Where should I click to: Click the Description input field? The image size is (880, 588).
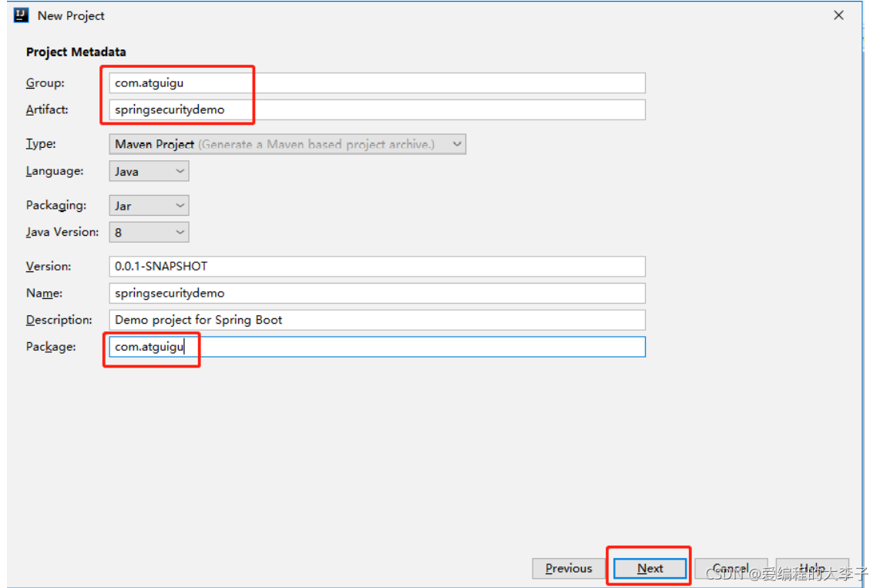pyautogui.click(x=377, y=320)
